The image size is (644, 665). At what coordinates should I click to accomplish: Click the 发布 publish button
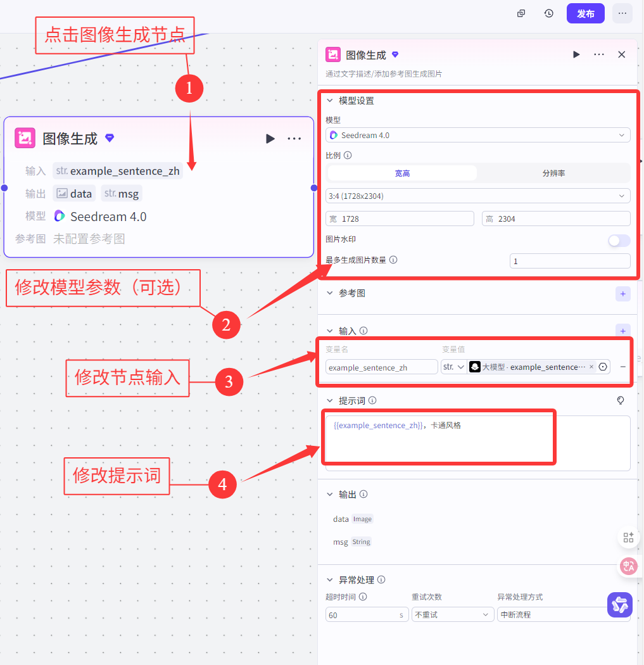[x=585, y=13]
